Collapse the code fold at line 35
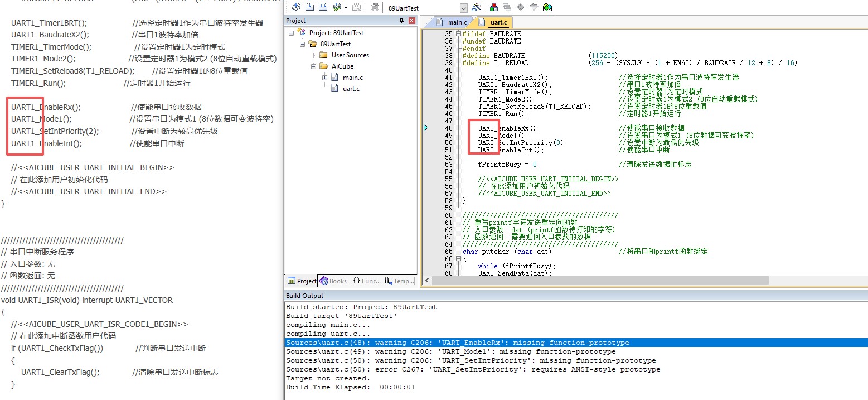 click(x=458, y=34)
